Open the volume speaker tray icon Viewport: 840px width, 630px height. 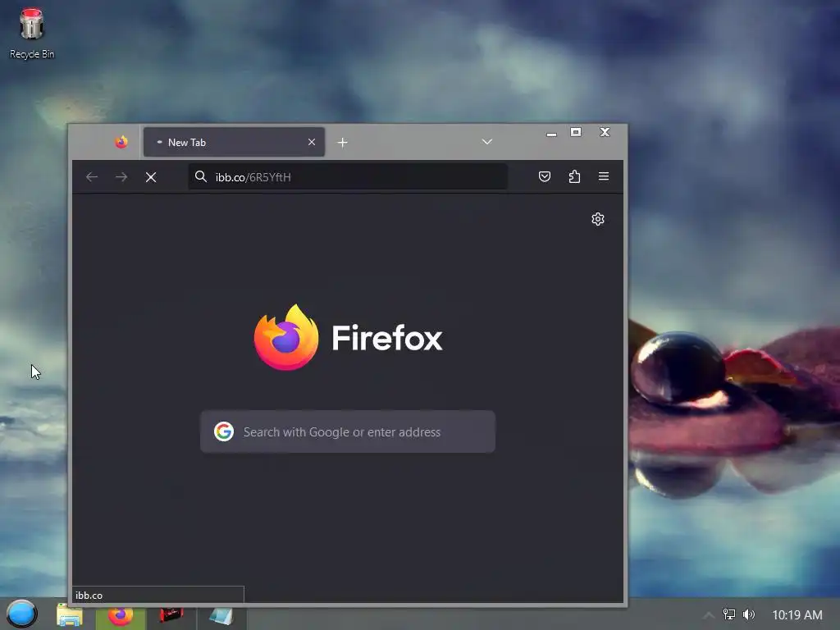click(x=749, y=614)
